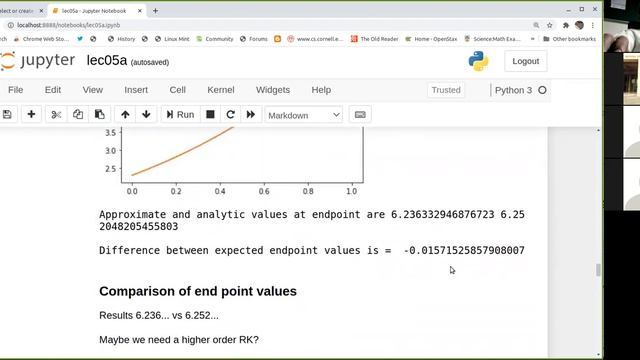The image size is (640, 360).
Task: Click the Approximate and analytic values output line
Action: (x=312, y=220)
